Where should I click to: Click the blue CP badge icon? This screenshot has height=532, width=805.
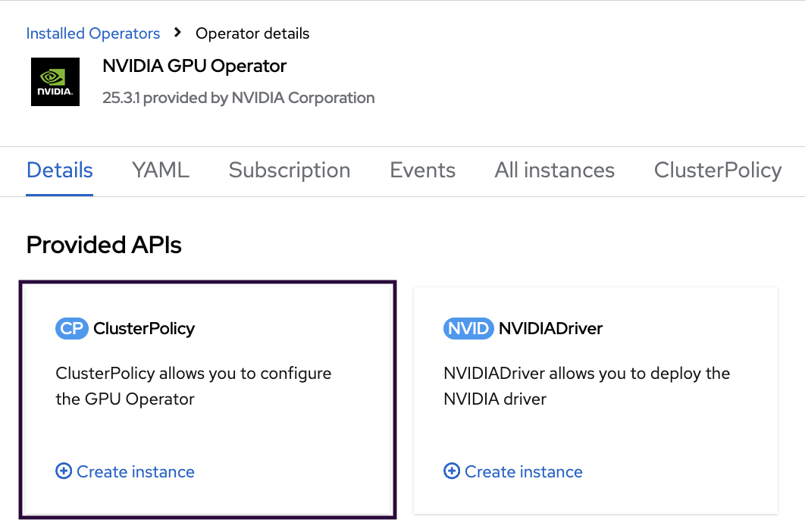click(72, 328)
